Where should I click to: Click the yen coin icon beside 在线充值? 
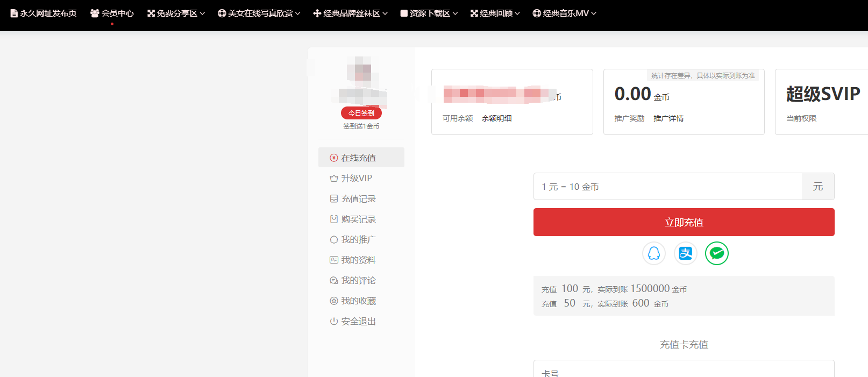pyautogui.click(x=334, y=158)
